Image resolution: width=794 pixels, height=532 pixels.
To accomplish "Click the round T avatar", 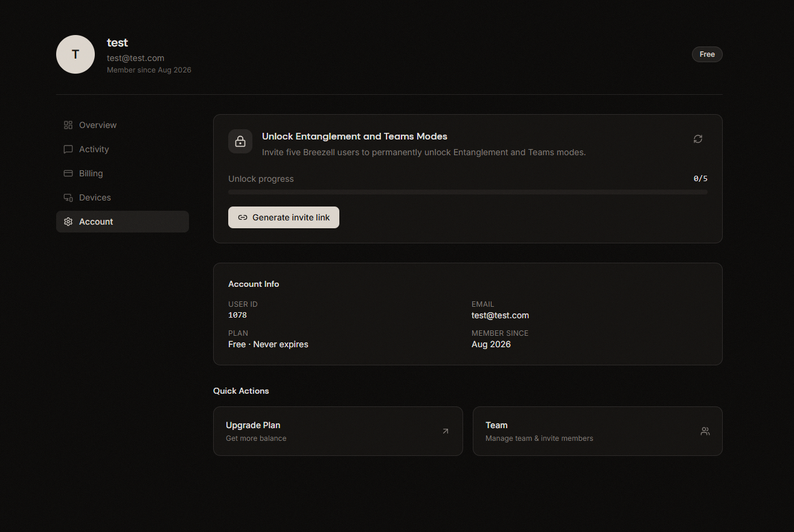I will coord(75,54).
